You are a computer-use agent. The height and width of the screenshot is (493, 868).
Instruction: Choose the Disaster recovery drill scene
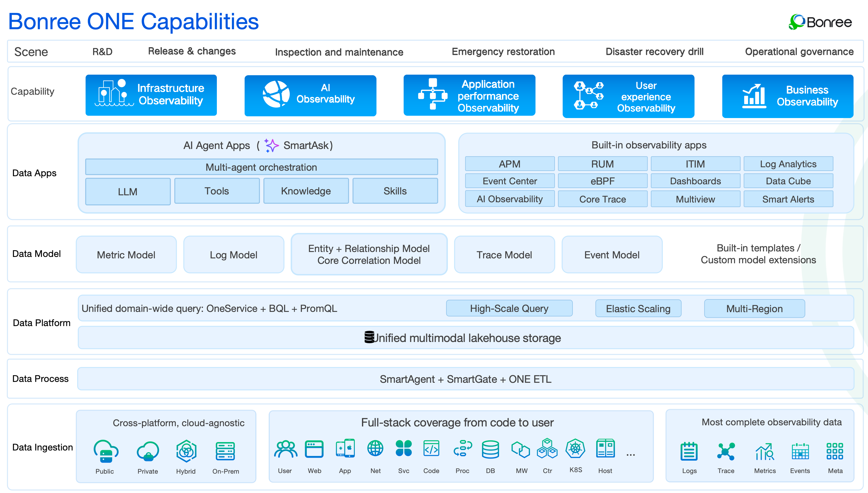(x=654, y=51)
